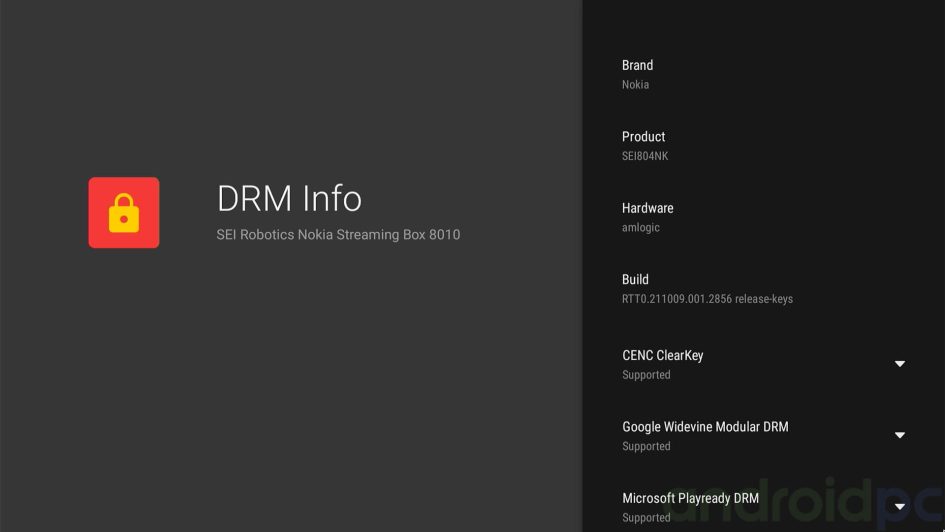Expand the Microsoft Playready DRM arrow
This screenshot has height=532, width=945.
pyautogui.click(x=899, y=507)
